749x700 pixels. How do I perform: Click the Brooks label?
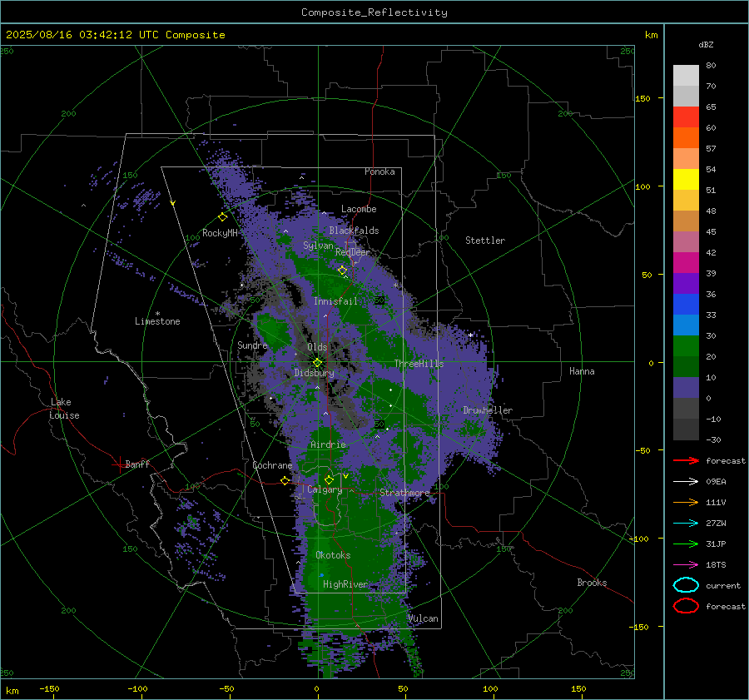click(592, 583)
